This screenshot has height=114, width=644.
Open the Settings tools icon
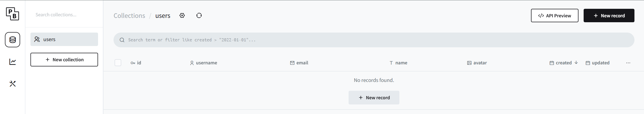tap(12, 84)
